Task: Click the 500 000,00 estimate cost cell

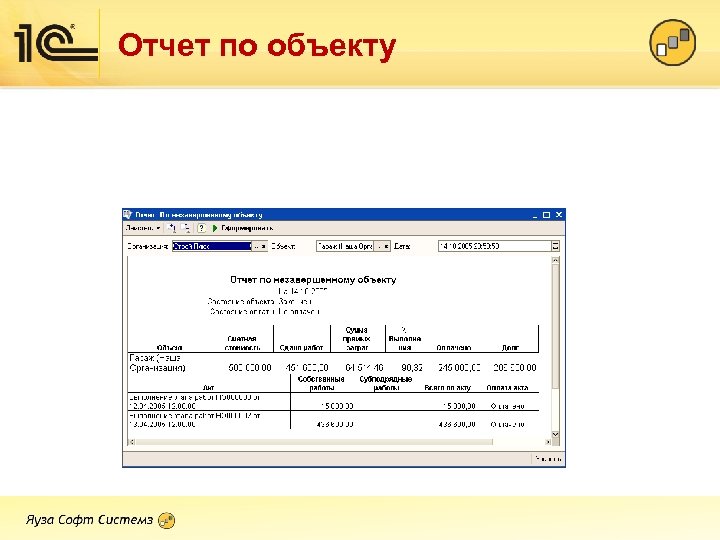Action: coord(250,367)
